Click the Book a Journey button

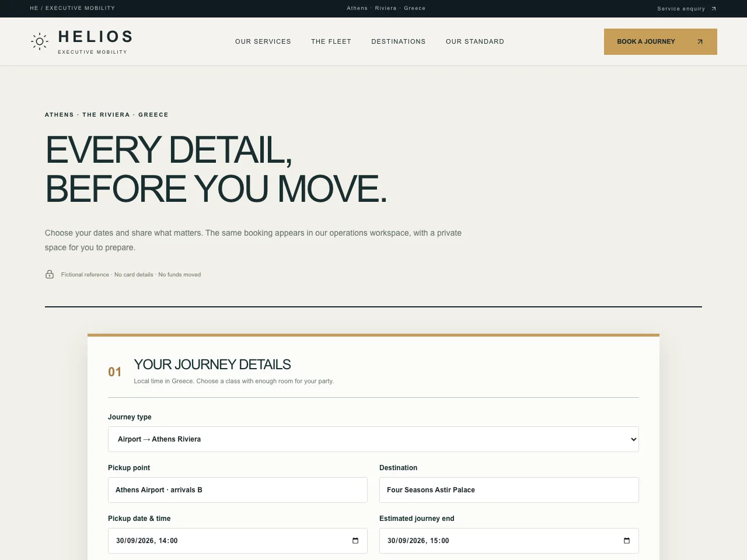[x=661, y=41]
